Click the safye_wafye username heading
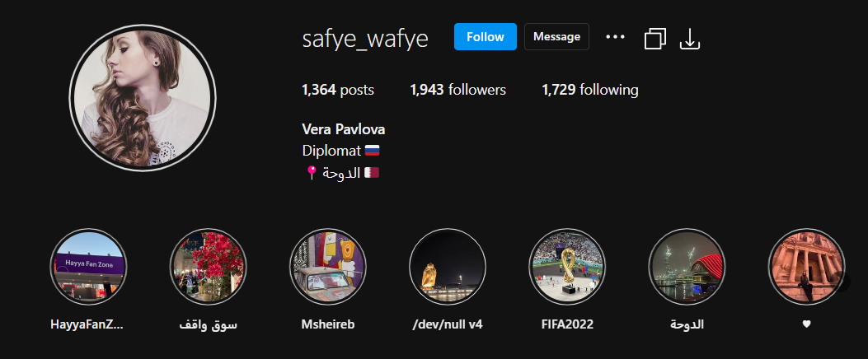Image resolution: width=868 pixels, height=359 pixels. click(x=365, y=39)
